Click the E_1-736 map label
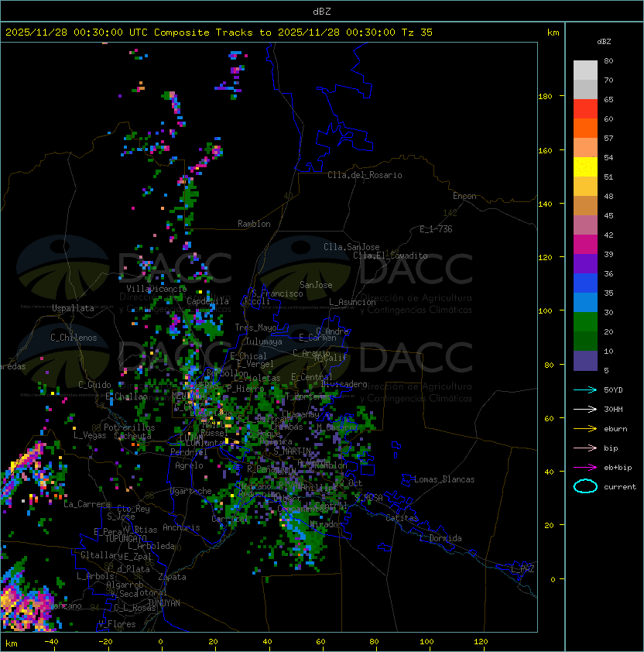Viewport: 644px width, 652px height. point(436,229)
